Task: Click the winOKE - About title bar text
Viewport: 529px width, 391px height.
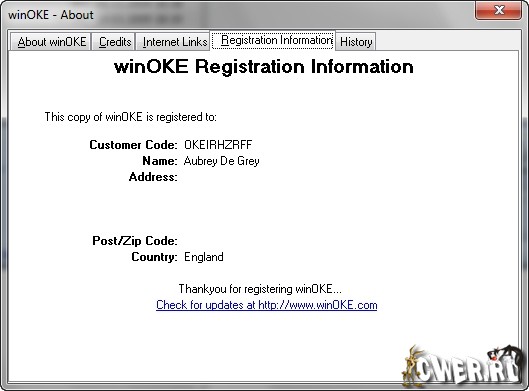Action: [51, 15]
